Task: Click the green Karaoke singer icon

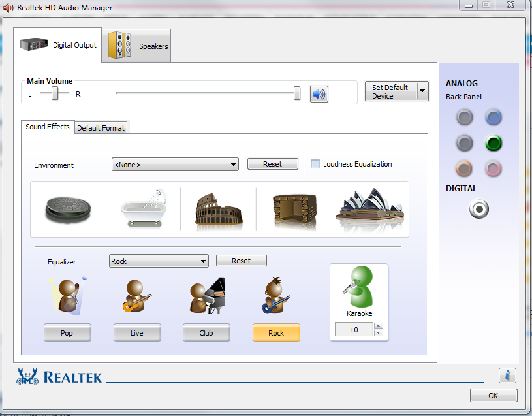Action: click(x=359, y=287)
